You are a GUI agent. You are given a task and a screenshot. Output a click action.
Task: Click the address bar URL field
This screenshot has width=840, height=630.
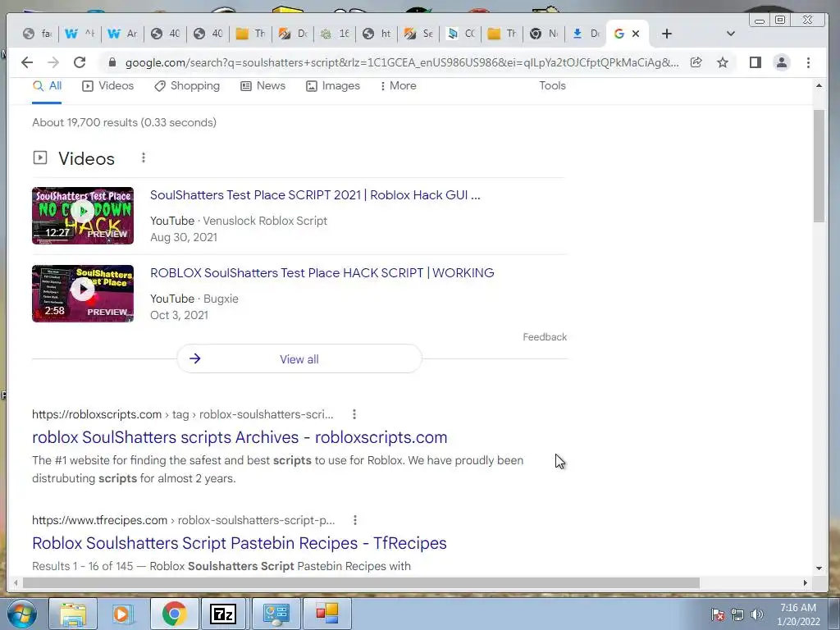tap(402, 62)
